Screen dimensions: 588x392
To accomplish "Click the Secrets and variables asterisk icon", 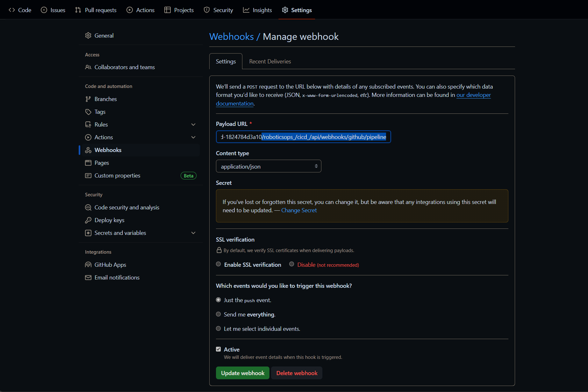I will coord(88,233).
